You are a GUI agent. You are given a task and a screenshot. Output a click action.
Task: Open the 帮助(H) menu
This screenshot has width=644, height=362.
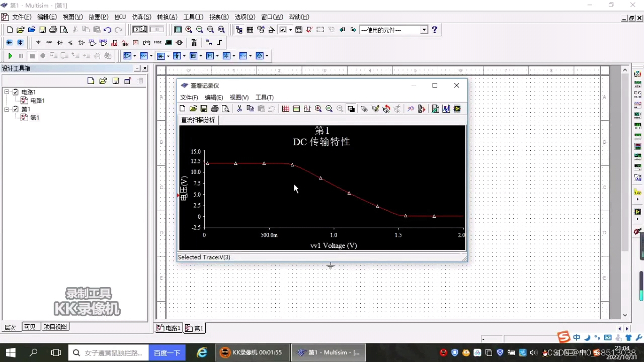299,17
